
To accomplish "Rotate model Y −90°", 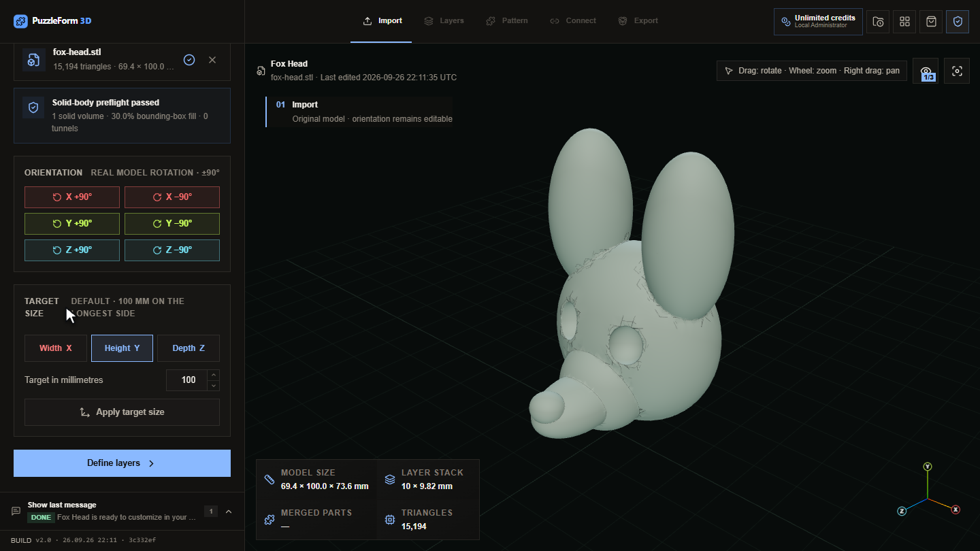I will click(172, 224).
